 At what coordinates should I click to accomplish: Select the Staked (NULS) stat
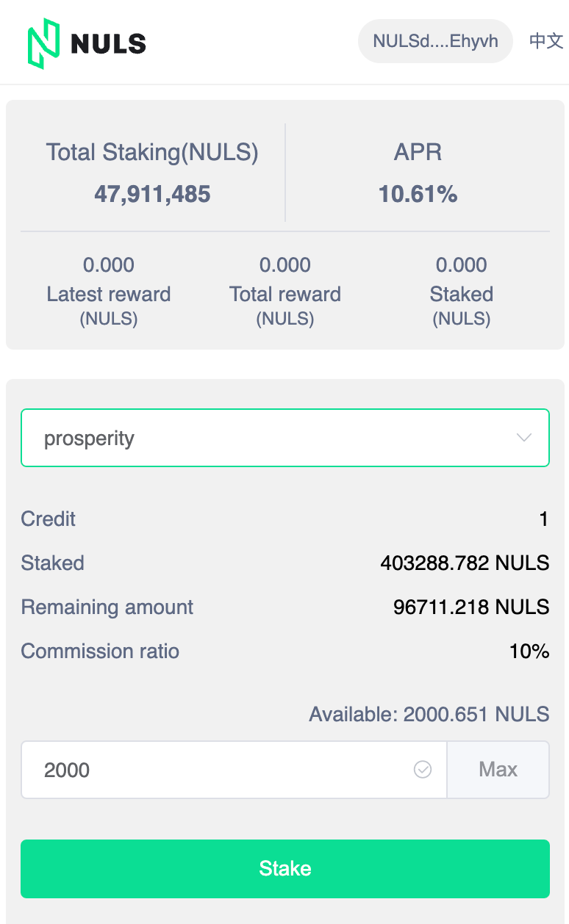pyautogui.click(x=462, y=292)
